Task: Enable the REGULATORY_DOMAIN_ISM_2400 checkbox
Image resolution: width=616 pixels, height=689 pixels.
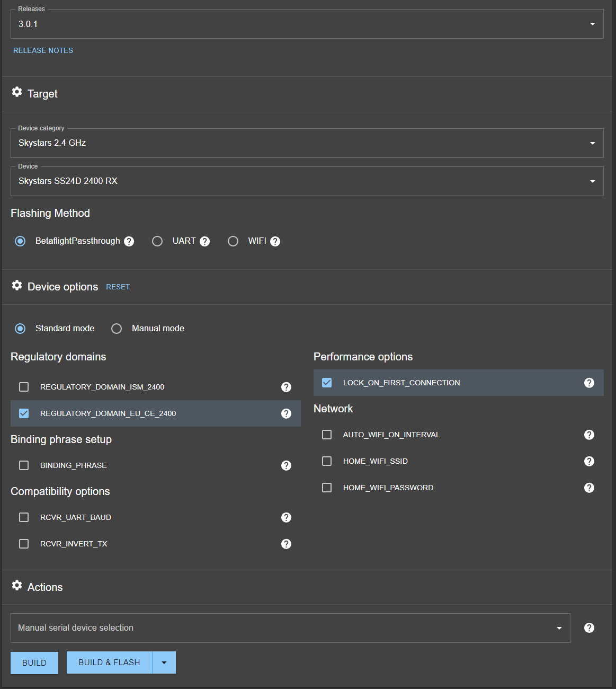Action: click(24, 387)
